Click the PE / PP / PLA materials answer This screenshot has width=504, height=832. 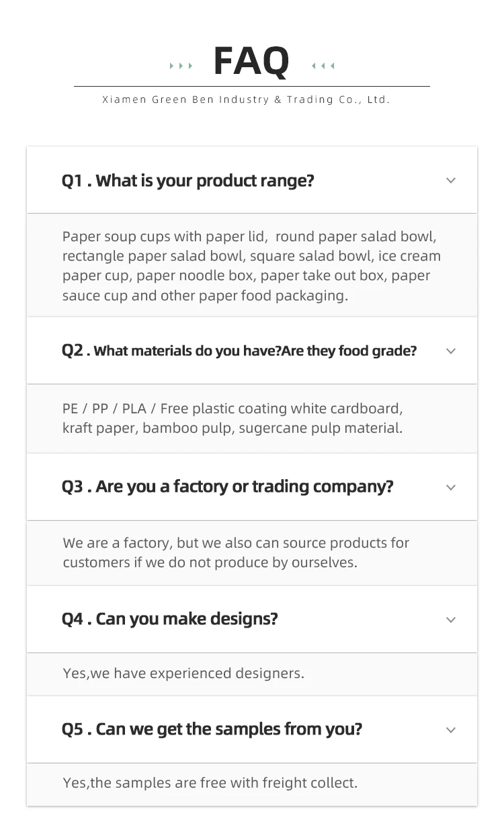[x=233, y=418]
